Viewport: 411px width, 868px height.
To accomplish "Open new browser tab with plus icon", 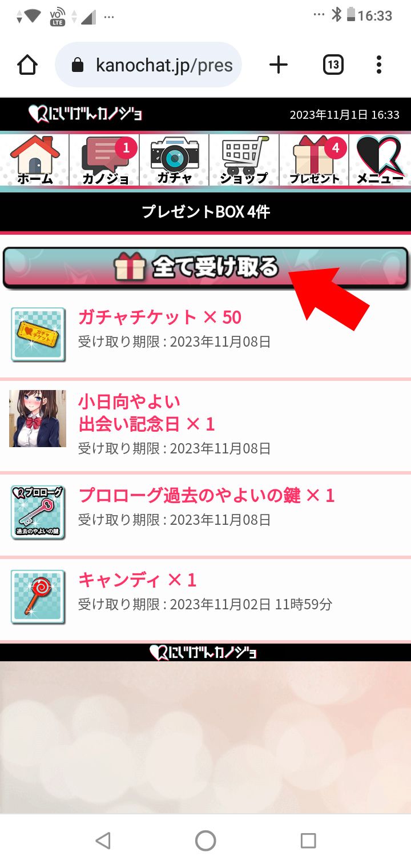I will point(279,65).
